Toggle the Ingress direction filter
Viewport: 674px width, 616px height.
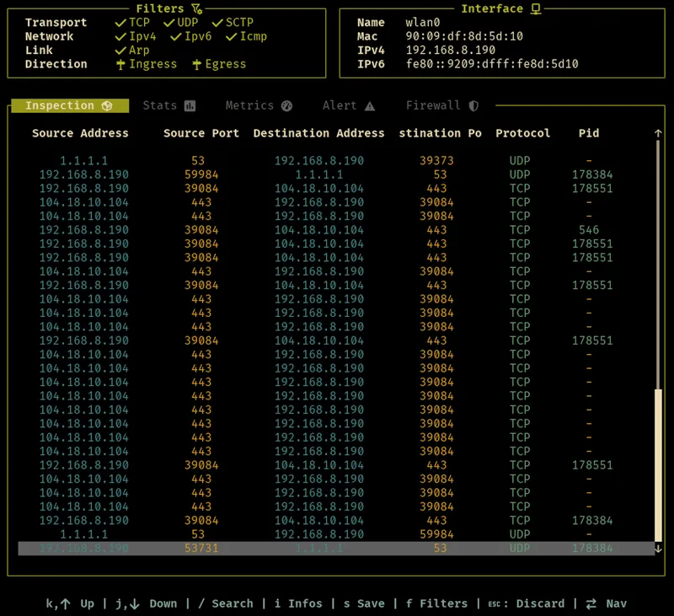[x=146, y=64]
